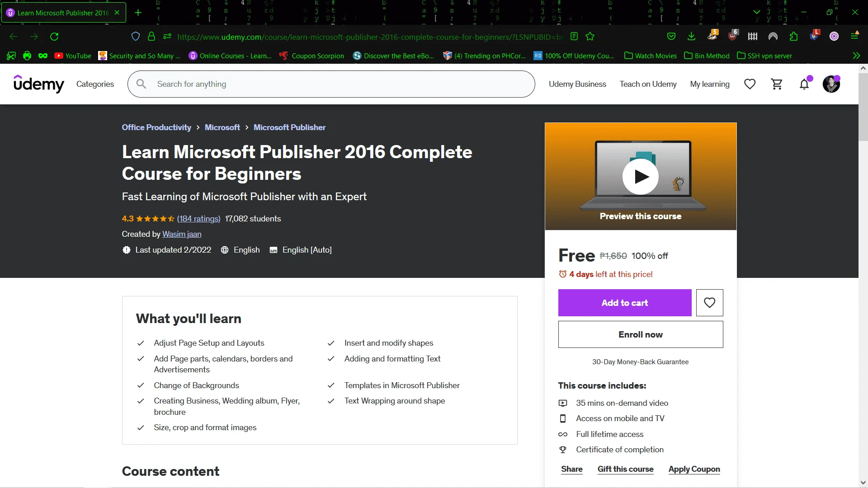The width and height of the screenshot is (868, 488).
Task: Go forward in browser history
Action: pyautogui.click(x=34, y=37)
